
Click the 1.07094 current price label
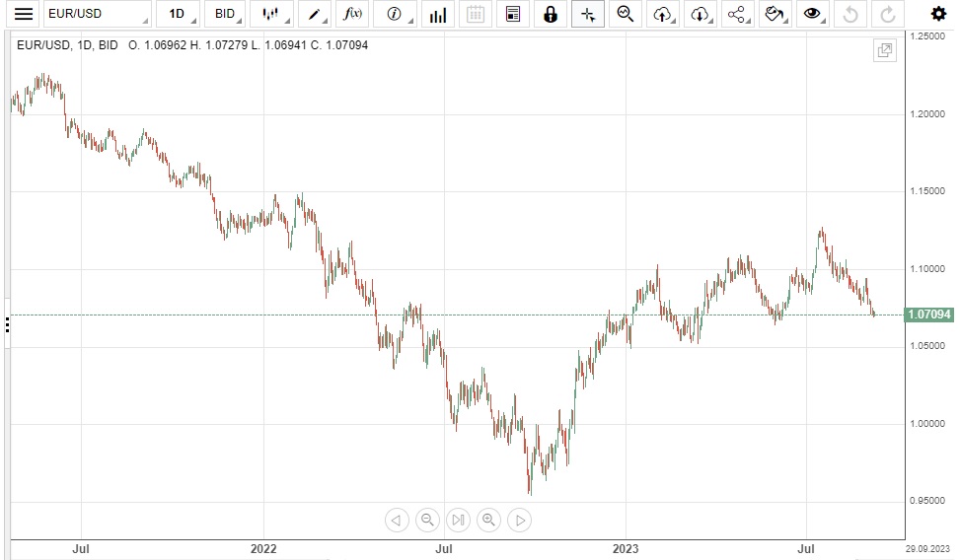coord(930,315)
